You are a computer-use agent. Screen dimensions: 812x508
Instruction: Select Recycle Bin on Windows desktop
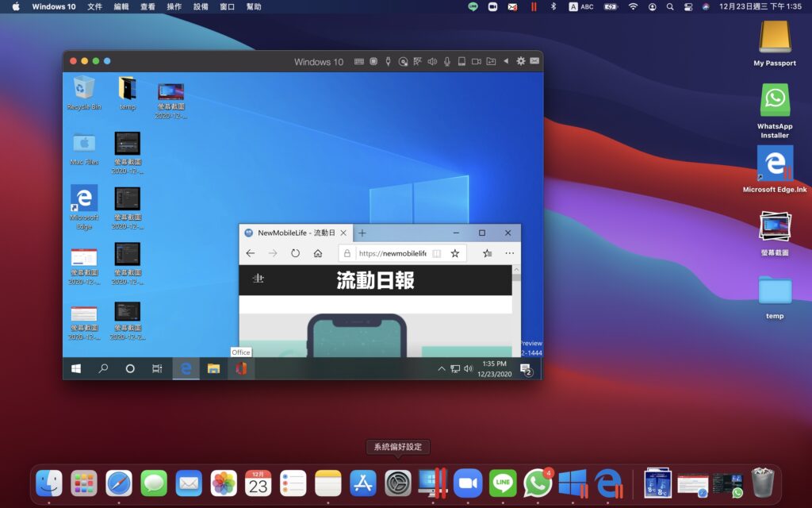click(x=84, y=93)
